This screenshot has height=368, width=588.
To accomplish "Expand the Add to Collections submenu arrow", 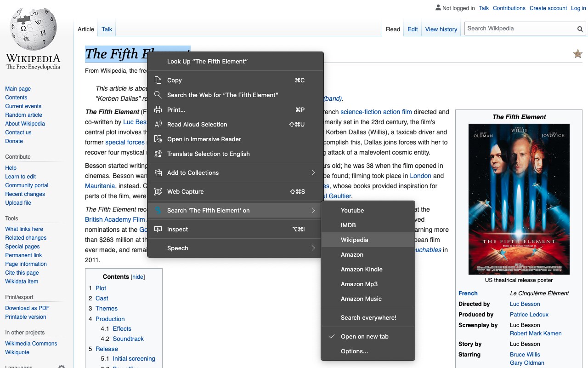I will click(313, 172).
